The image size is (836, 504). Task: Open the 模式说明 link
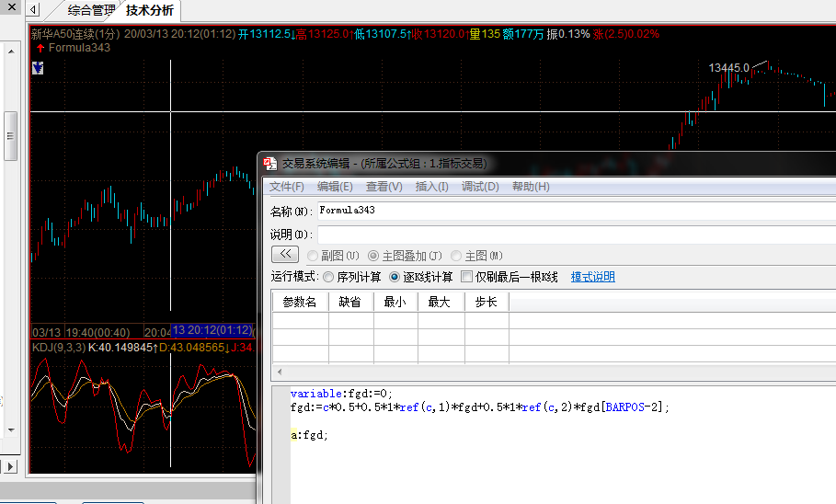pos(592,277)
